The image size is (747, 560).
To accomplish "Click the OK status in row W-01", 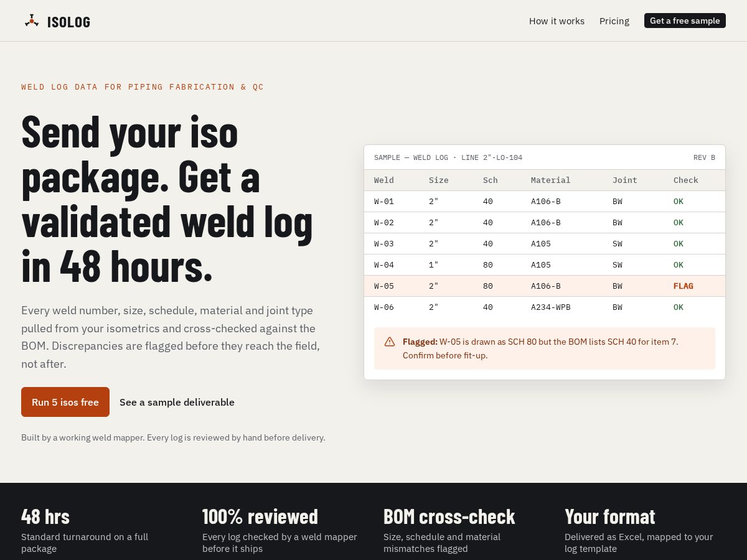I will (x=679, y=202).
